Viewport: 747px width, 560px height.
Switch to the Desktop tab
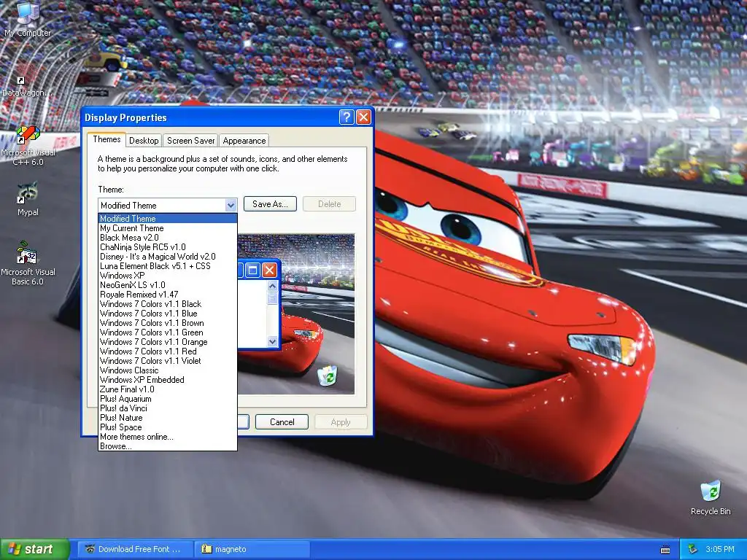(144, 141)
